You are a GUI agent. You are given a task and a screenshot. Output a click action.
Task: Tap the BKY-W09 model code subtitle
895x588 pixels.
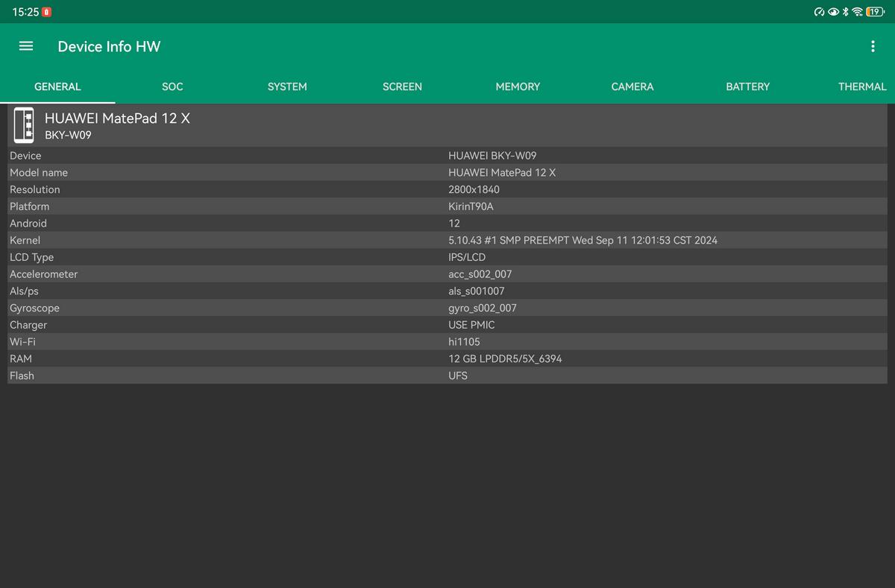coord(68,135)
